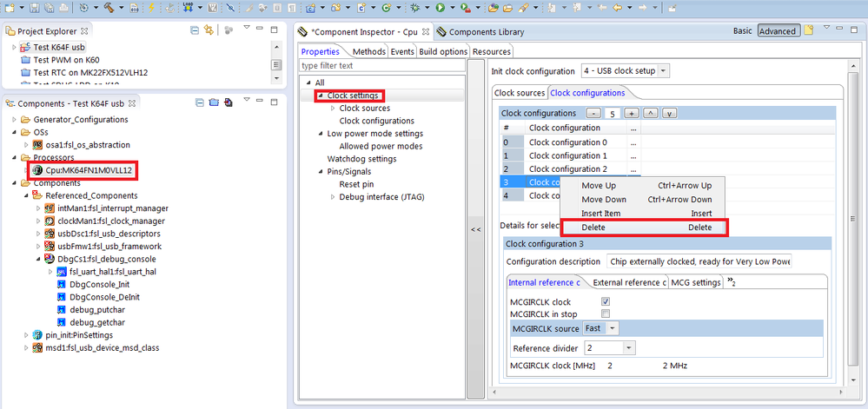Click the Configuration description text field

click(x=699, y=261)
